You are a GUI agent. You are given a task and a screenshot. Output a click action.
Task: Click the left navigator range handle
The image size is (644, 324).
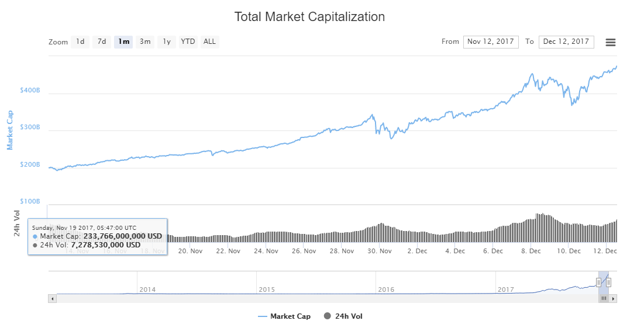coord(598,282)
